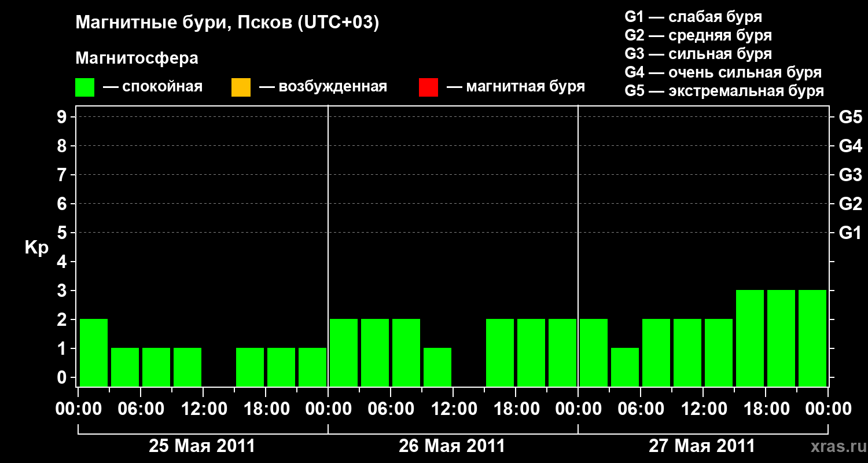
Task: Click the G1 label on the right axis
Action: coord(851,233)
